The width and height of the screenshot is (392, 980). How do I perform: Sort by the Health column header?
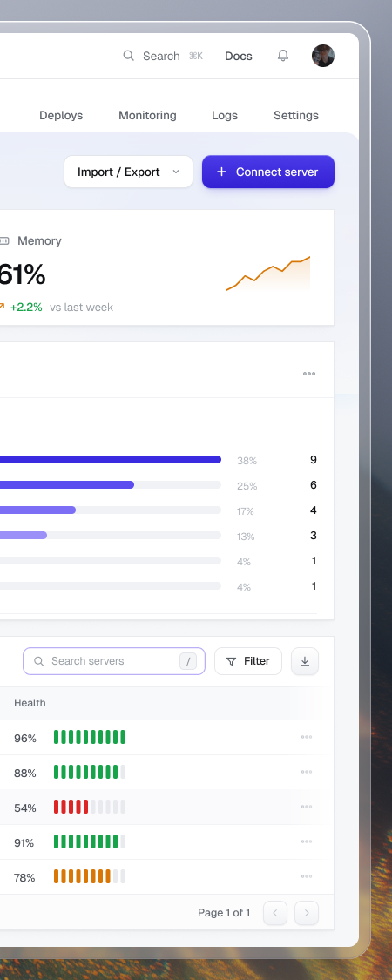[x=30, y=703]
